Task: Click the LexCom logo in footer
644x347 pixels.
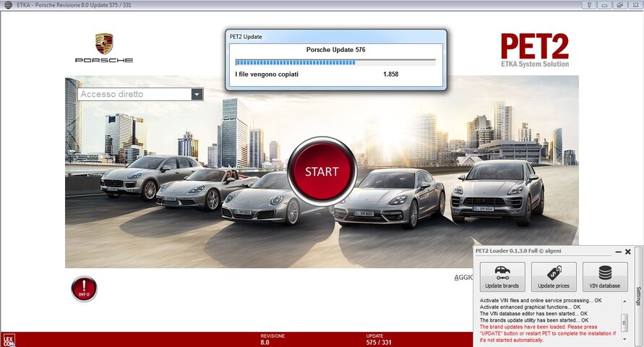Action: pos(9,340)
